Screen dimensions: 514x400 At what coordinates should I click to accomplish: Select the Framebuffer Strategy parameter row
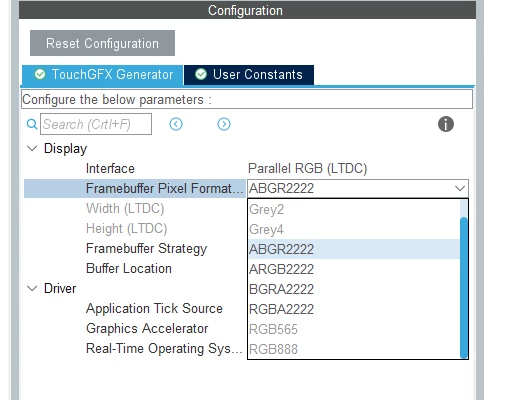[135, 249]
